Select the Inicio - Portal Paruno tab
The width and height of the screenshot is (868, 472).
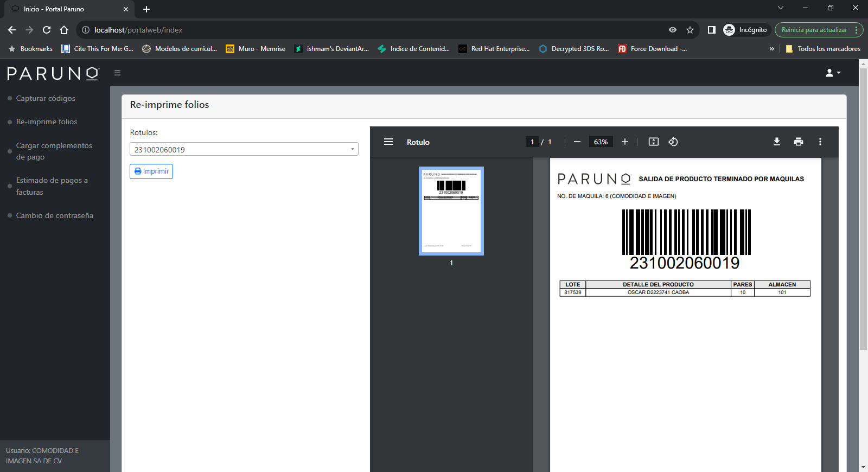click(69, 9)
